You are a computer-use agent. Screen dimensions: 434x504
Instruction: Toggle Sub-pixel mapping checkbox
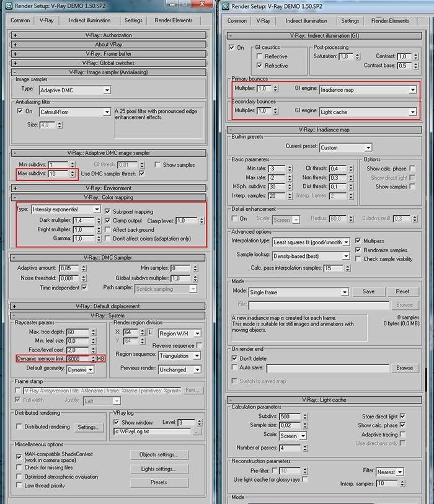click(x=107, y=211)
